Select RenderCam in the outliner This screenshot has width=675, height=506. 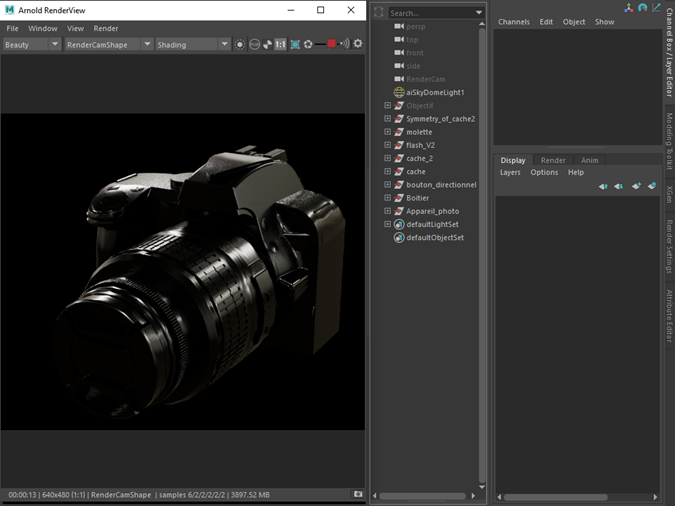click(426, 79)
